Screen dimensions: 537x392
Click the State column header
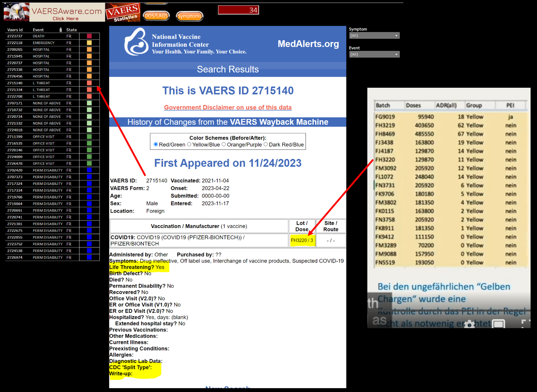tap(71, 30)
